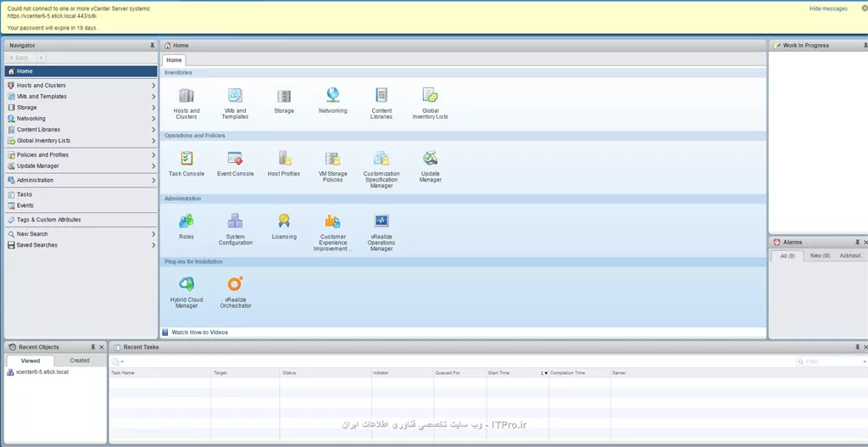Sort tasks by Status column
This screenshot has height=447, width=868.
(325, 373)
